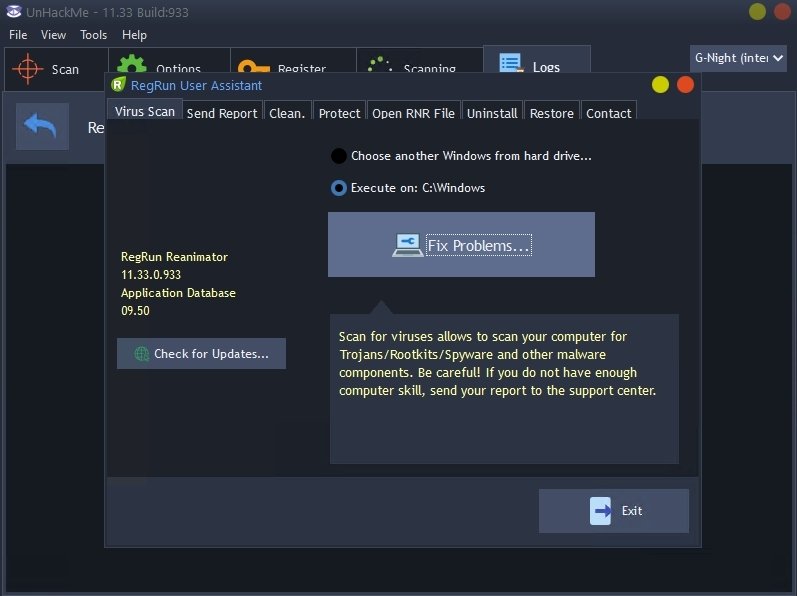The image size is (797, 596).
Task: Click the Check for Updates... button
Action: 201,354
